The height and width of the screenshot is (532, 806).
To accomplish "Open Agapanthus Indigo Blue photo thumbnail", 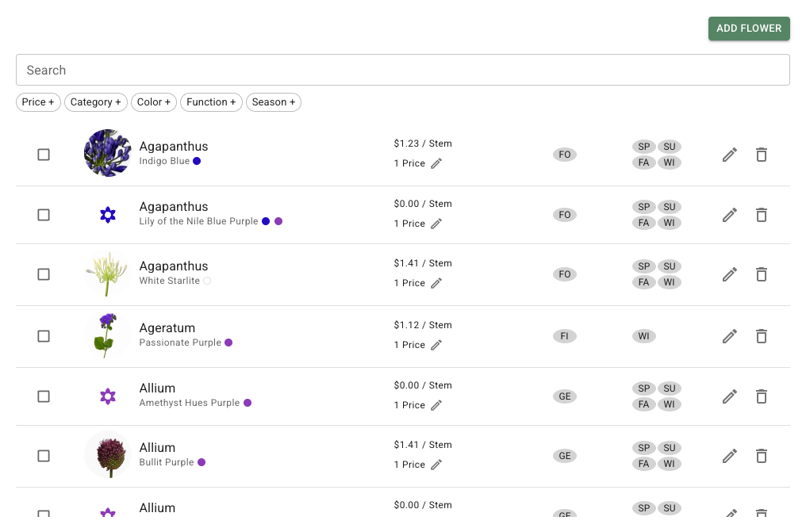I will [108, 153].
